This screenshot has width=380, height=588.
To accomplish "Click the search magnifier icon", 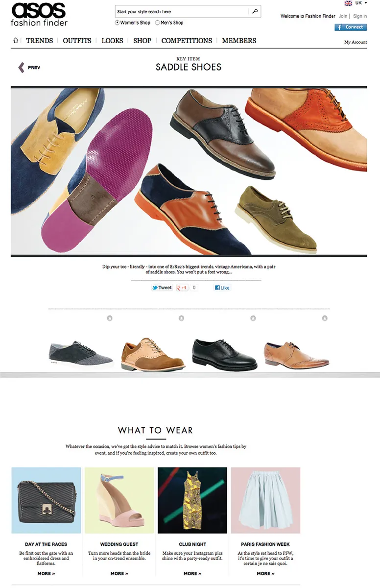I will [x=255, y=11].
